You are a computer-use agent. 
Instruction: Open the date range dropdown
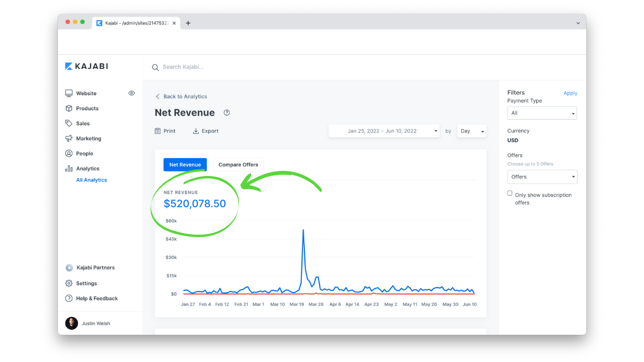(384, 131)
